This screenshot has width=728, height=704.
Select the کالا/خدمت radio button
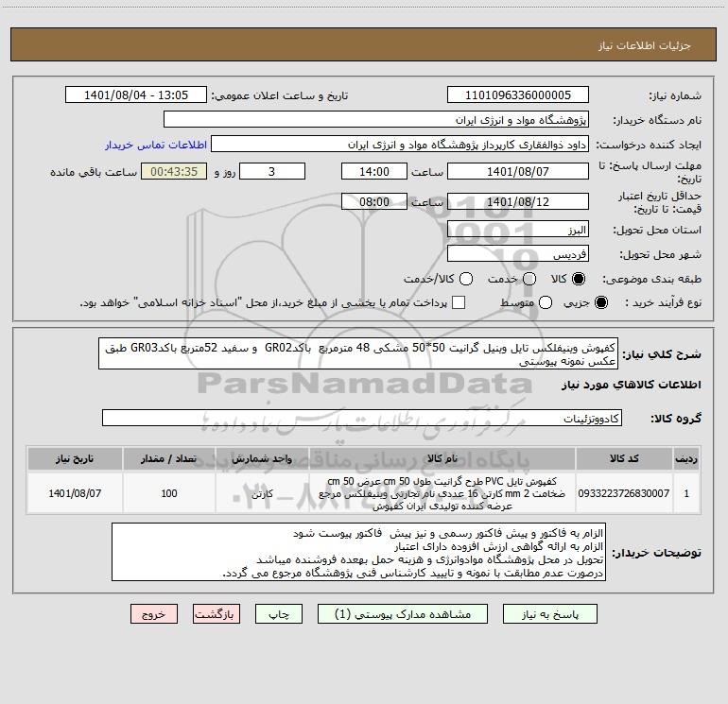coord(466,279)
